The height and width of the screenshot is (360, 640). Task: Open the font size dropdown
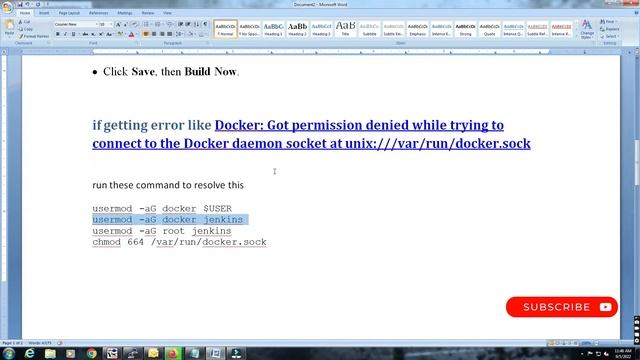pos(111,24)
